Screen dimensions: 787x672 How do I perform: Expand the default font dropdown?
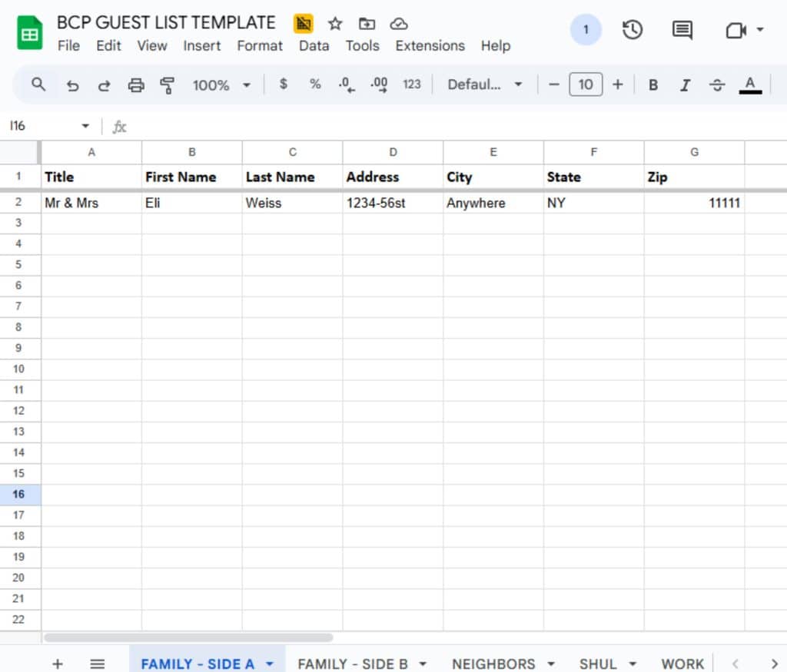[x=485, y=85]
